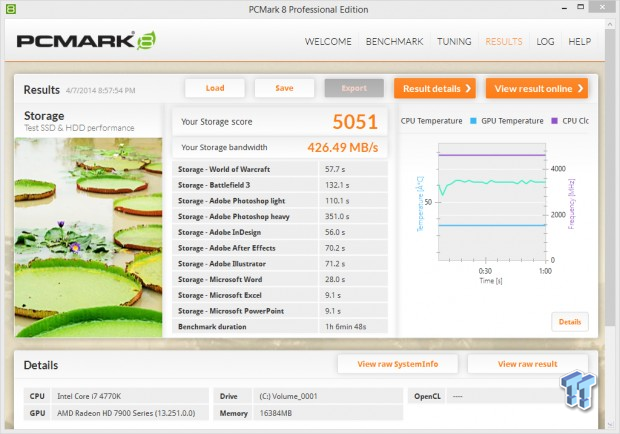Select Storage - Adobe Photoshop heavy row
Viewport: 620px width, 434px height.
(280, 217)
